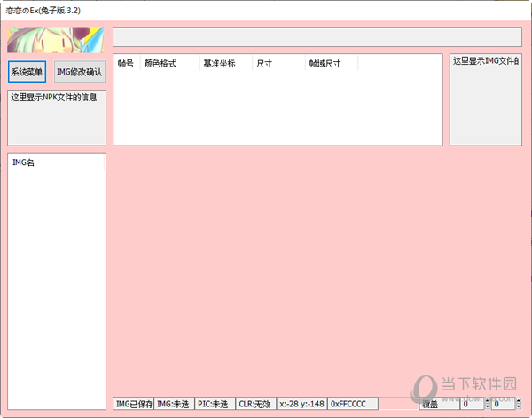Sort by 颜色格式 column header
Screen dimensions: 532x418
pyautogui.click(x=160, y=64)
